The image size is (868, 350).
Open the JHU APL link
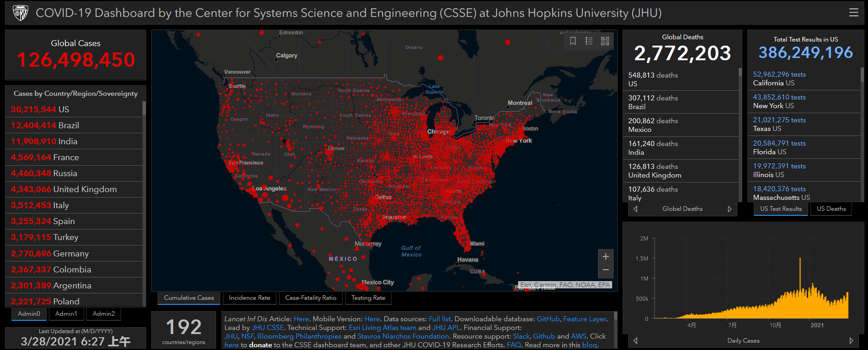[x=446, y=328]
